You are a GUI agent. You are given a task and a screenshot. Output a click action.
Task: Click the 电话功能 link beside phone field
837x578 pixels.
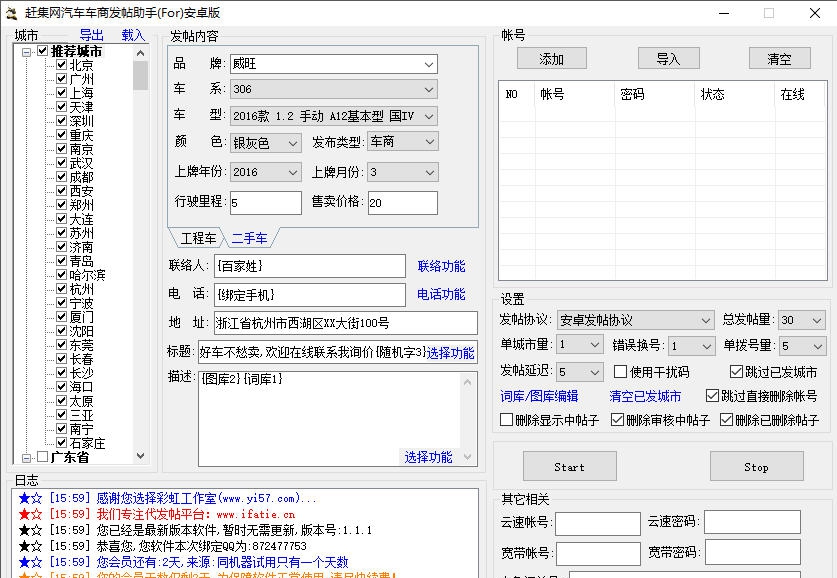click(440, 295)
